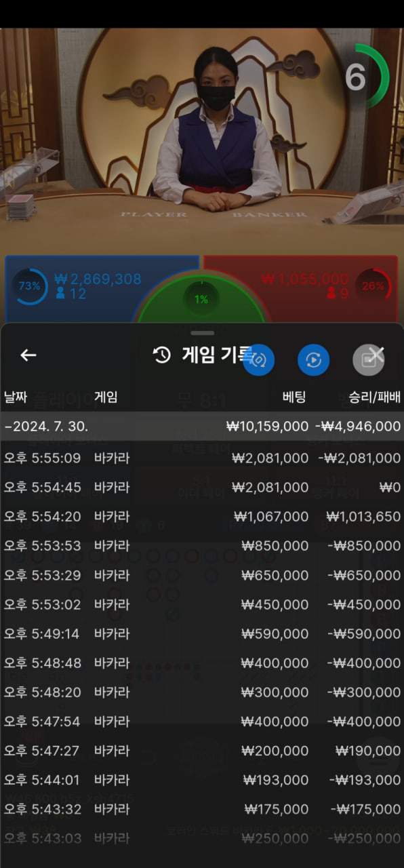Tap the green 1% tie indicator

coord(201,299)
